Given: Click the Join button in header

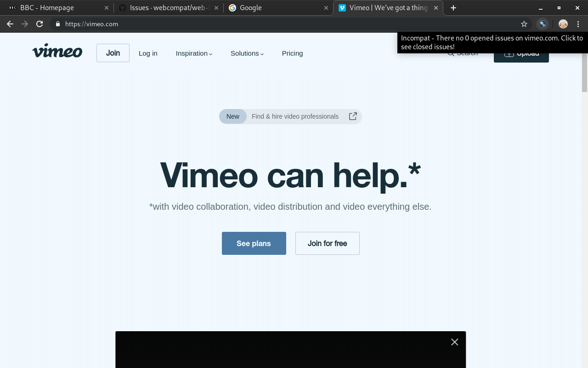Looking at the screenshot, I should [x=113, y=53].
